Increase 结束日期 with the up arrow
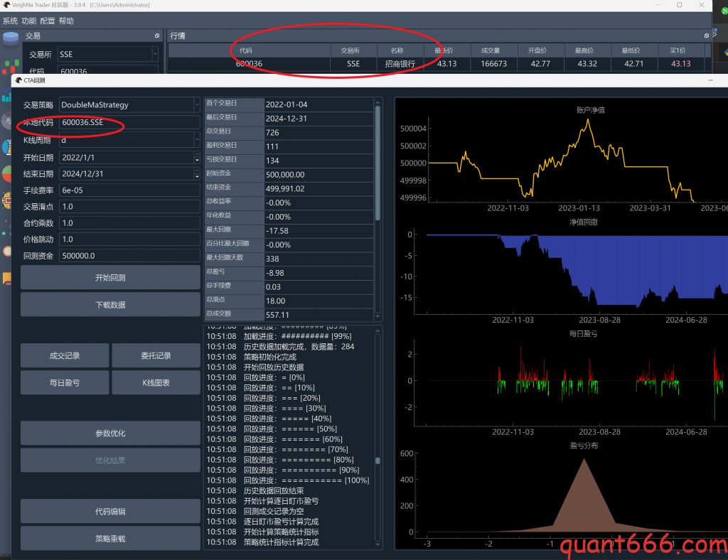This screenshot has height=560, width=728. 197,171
